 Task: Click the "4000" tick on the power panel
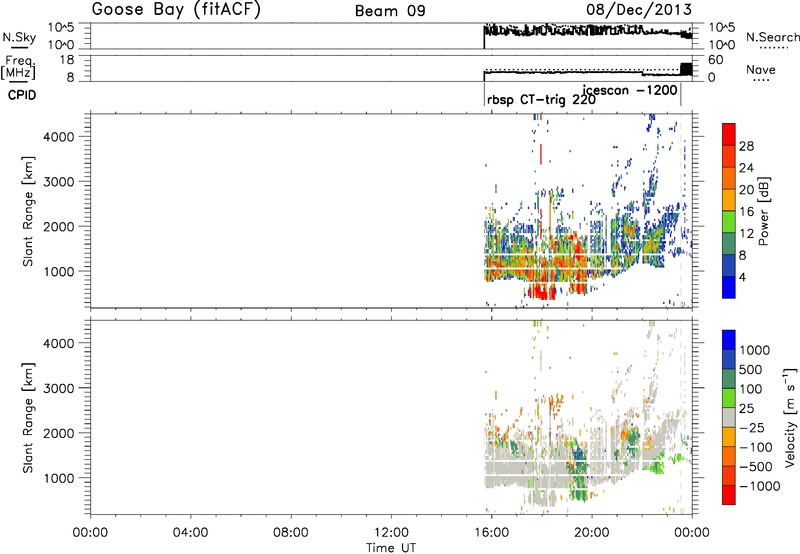(x=59, y=137)
